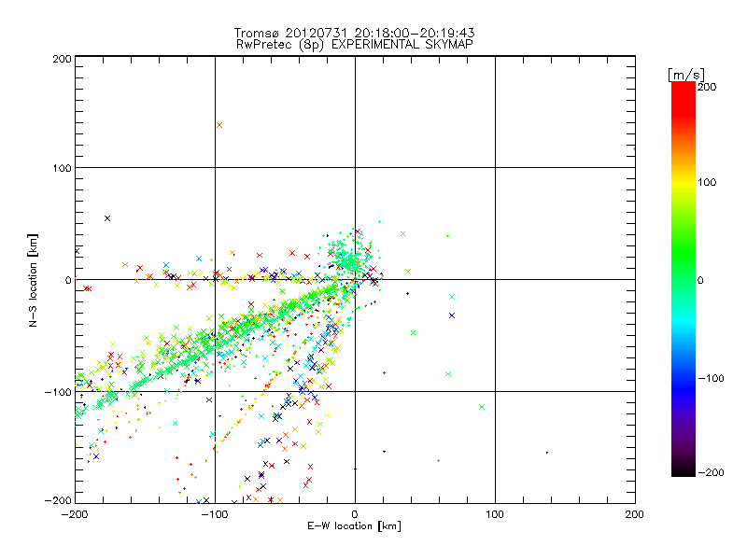Click the colorbar tick value 200
The image size is (747, 560).
tap(707, 87)
